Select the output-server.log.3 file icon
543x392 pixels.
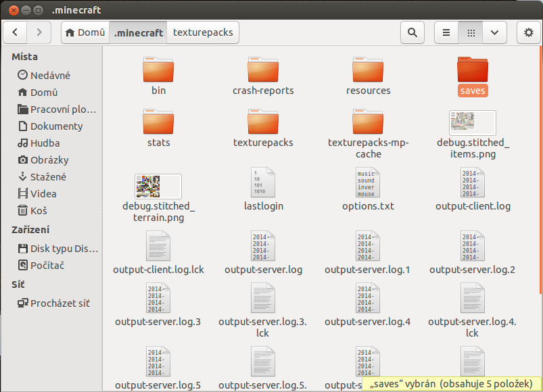pyautogui.click(x=158, y=298)
